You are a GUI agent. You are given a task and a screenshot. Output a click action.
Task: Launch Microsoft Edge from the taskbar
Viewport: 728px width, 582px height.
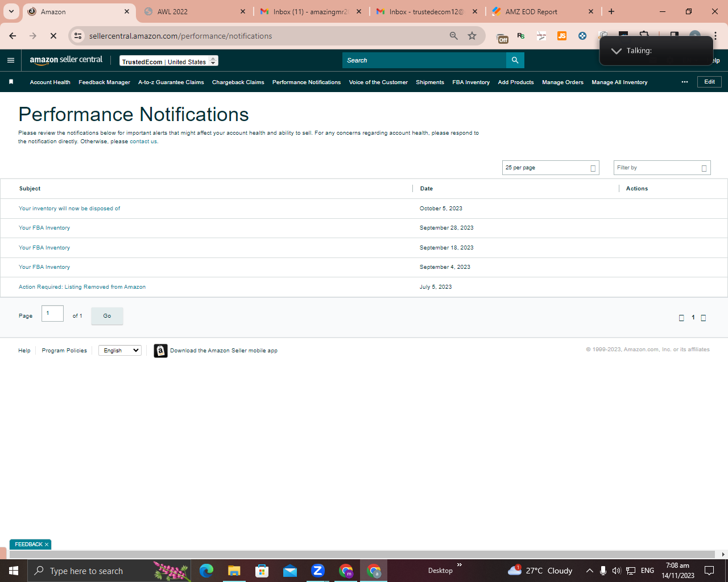[x=206, y=571]
